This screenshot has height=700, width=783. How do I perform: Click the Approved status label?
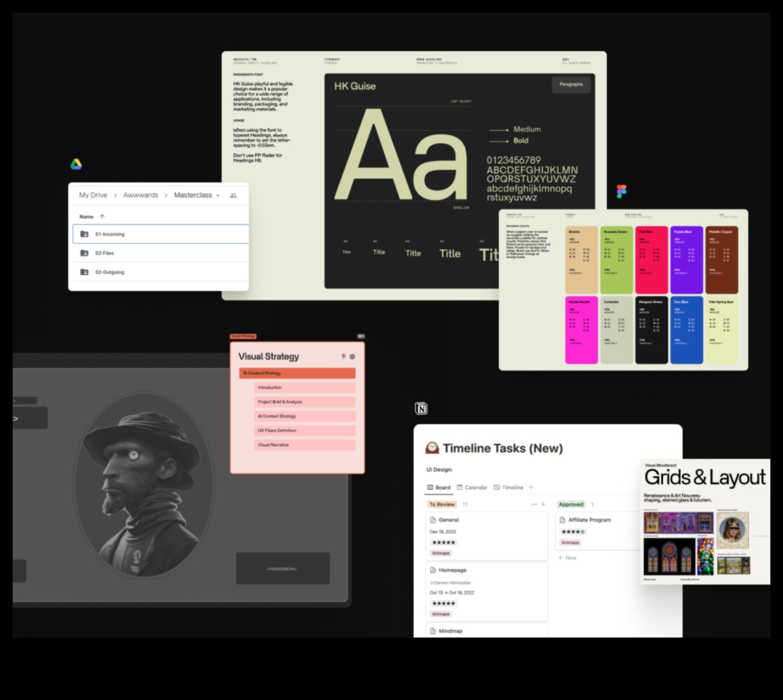(x=571, y=504)
